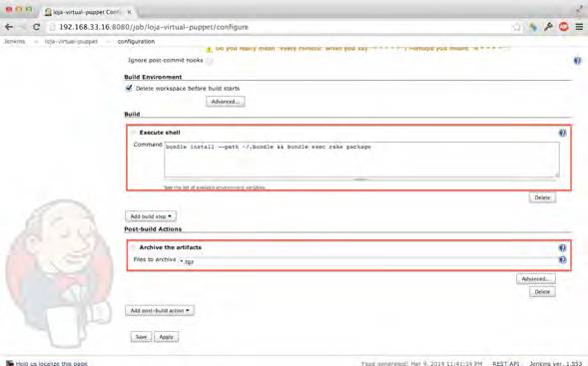This screenshot has height=366, width=588.
Task: Click the wrench extension icon in toolbar
Action: tap(548, 27)
